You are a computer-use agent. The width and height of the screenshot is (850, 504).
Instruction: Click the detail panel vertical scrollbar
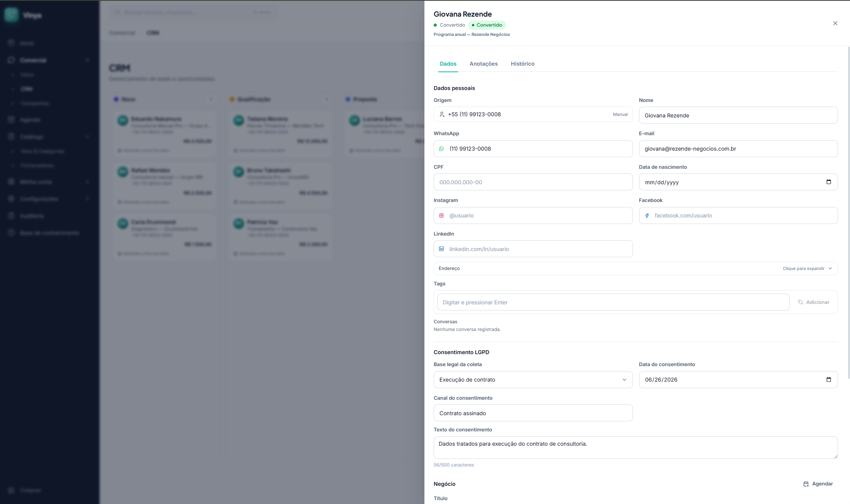tap(848, 212)
